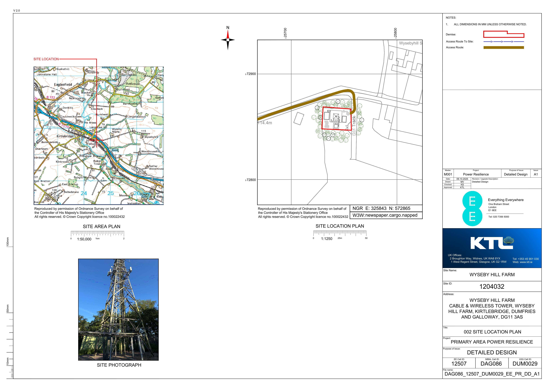Click EE Cell ID 12507

click(x=459, y=364)
